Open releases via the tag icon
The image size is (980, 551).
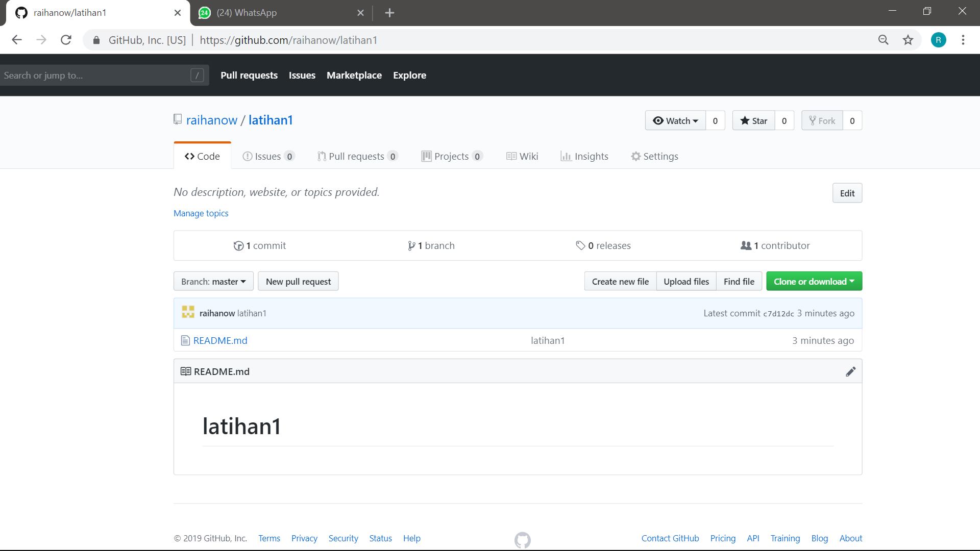click(x=581, y=245)
